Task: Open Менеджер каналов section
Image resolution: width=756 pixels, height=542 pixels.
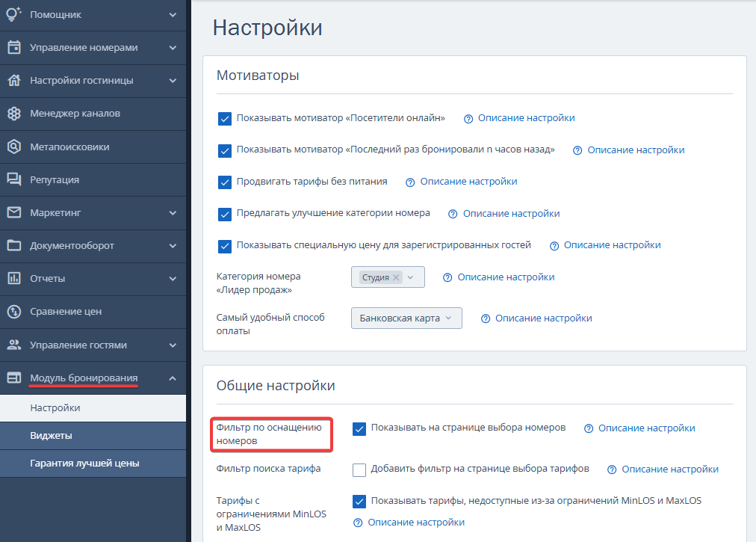Action: pyautogui.click(x=93, y=114)
